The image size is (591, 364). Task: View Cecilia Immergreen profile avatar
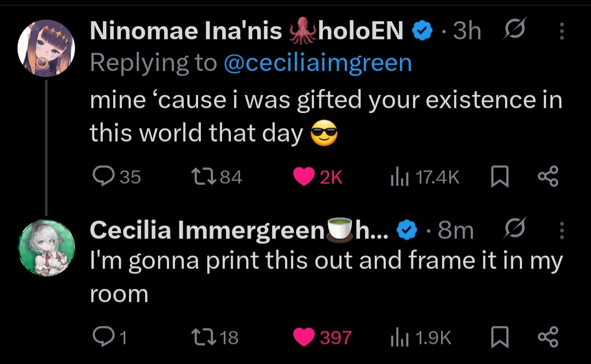(47, 248)
